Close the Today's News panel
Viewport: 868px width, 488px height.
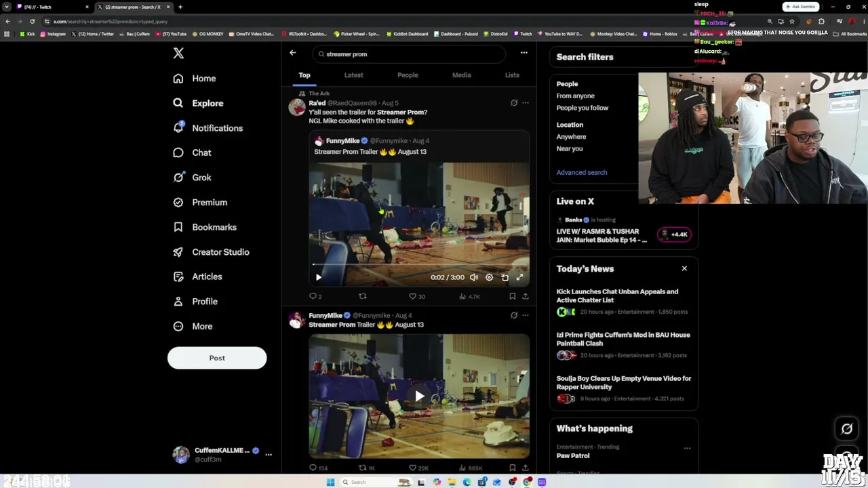tap(684, 268)
